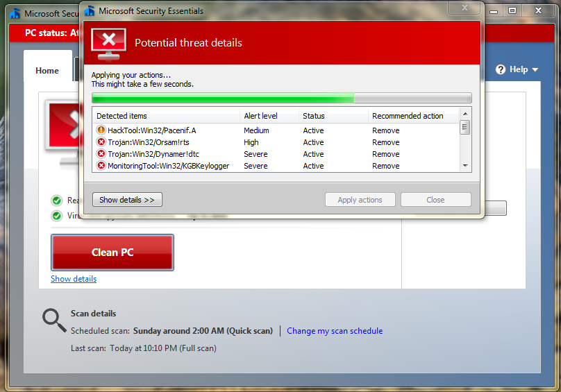
Task: Switch to the Home tab
Action: click(47, 71)
